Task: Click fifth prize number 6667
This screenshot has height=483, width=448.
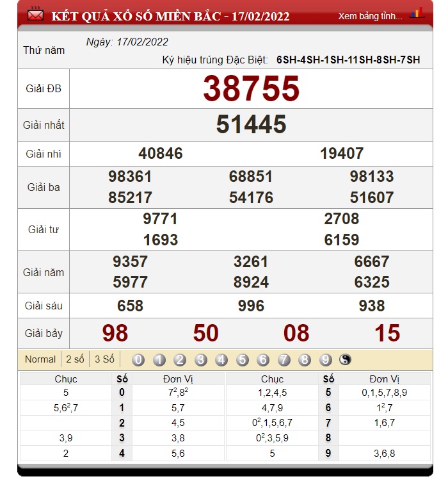Action: (372, 261)
